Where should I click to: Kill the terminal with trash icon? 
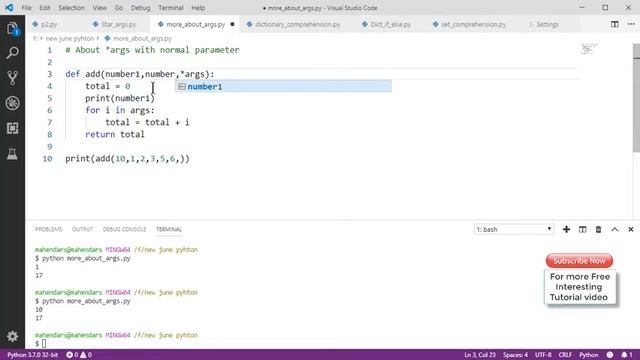coord(598,229)
